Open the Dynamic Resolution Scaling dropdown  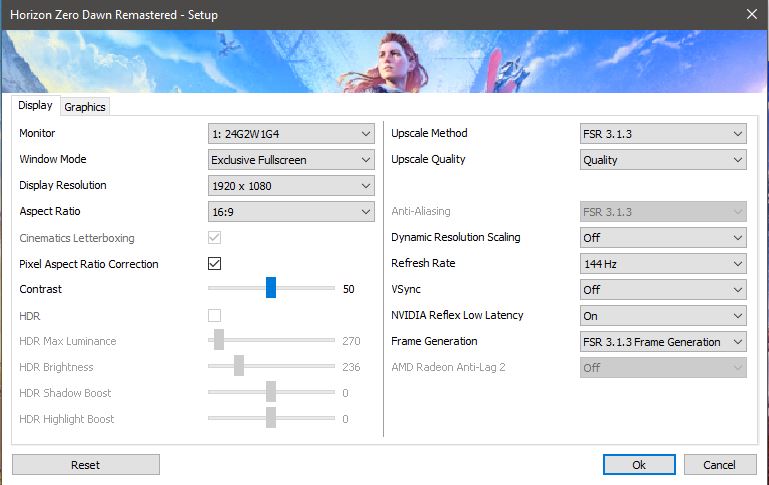pos(663,237)
